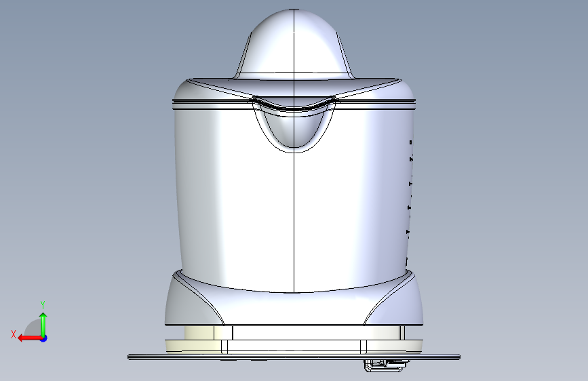Select the flat base plate under the juicer
This screenshot has width=588, height=381.
[x=294, y=357]
